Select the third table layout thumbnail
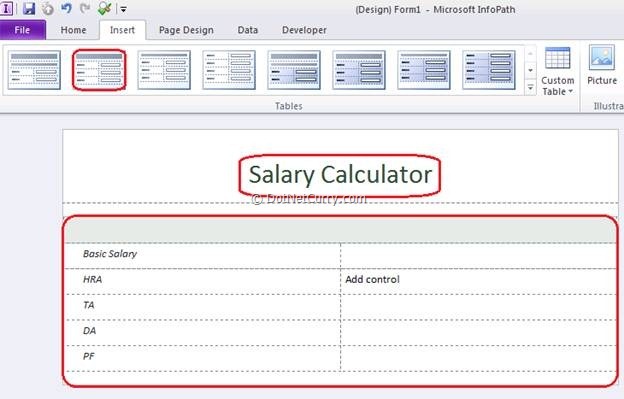 (x=164, y=70)
